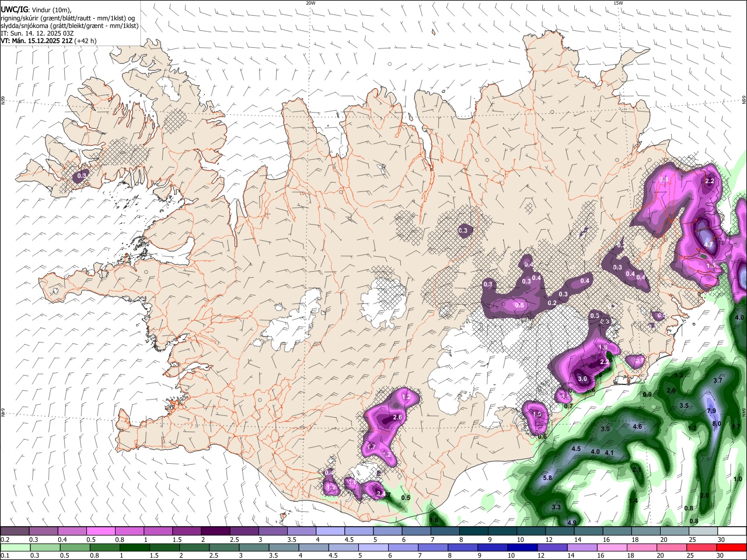This screenshot has height=560, width=747.
Task: Click the 'IT: Sun. 14. 12. 2025 03Z' line
Action: click(x=37, y=33)
